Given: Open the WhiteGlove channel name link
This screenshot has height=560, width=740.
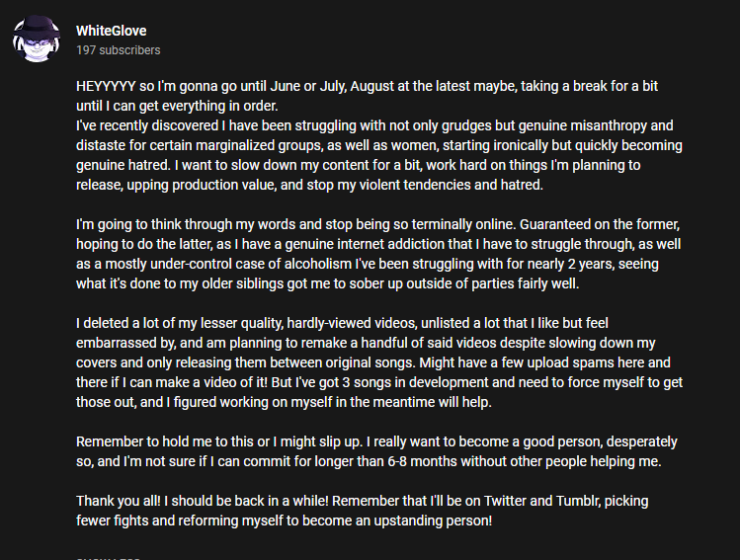Looking at the screenshot, I should (112, 31).
